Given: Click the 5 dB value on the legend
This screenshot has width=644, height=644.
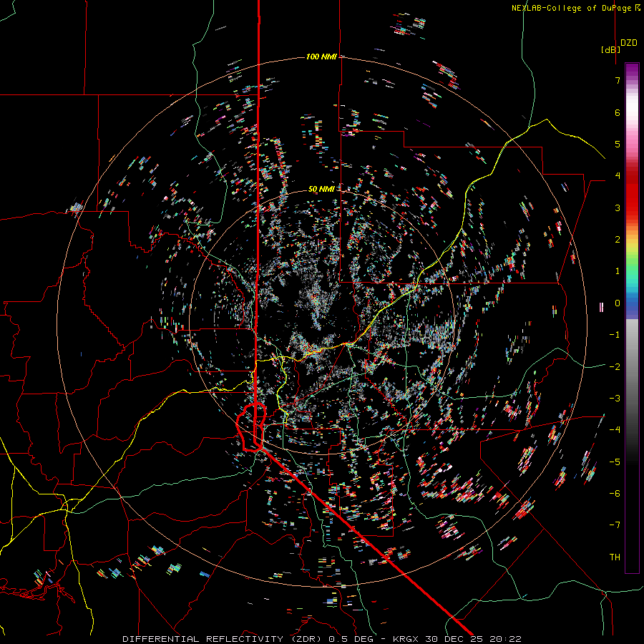Looking at the screenshot, I should point(618,144).
